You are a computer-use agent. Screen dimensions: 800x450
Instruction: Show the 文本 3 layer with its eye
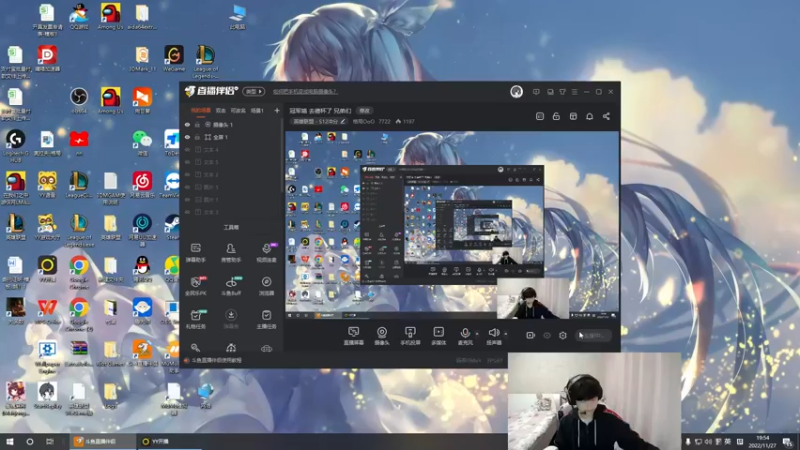pos(187,212)
